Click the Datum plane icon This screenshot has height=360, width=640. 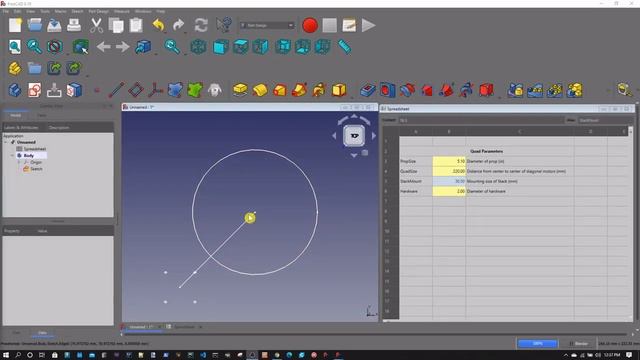(136, 90)
